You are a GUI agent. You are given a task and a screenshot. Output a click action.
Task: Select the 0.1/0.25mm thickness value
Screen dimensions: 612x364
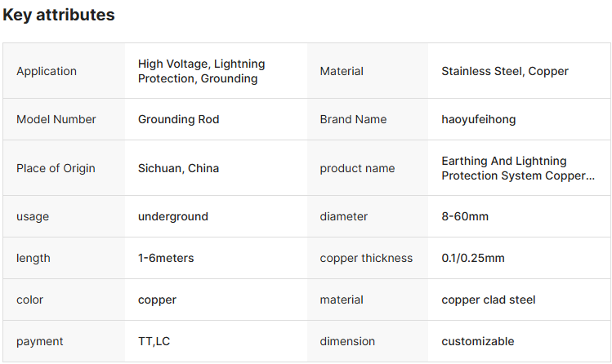(x=473, y=258)
